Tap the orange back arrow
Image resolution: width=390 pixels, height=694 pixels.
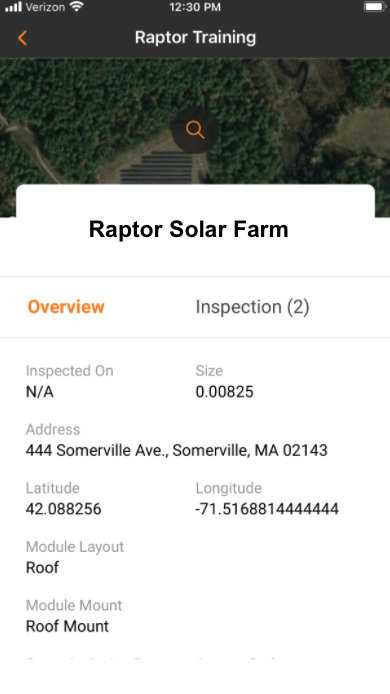[22, 38]
